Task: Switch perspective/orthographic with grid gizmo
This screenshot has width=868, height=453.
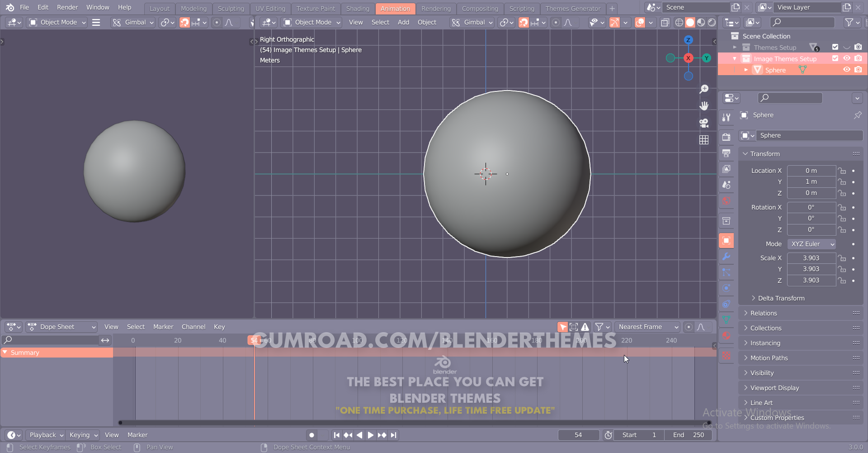Action: coord(704,140)
